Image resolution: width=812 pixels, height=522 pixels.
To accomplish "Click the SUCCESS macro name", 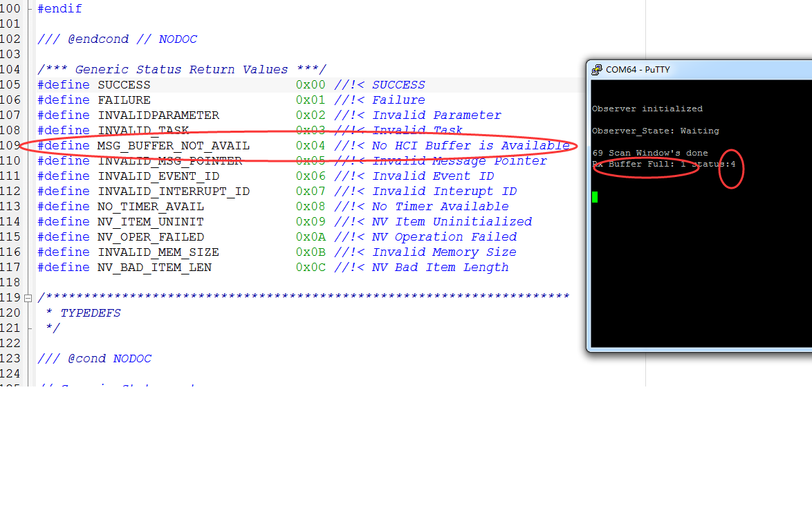I will tap(124, 85).
